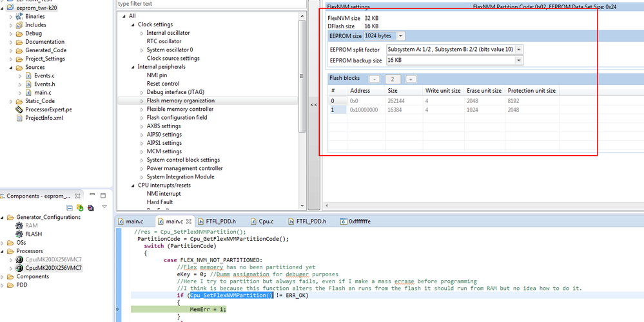Click the << collapse panel button
The image size is (644, 322).
(x=314, y=105)
